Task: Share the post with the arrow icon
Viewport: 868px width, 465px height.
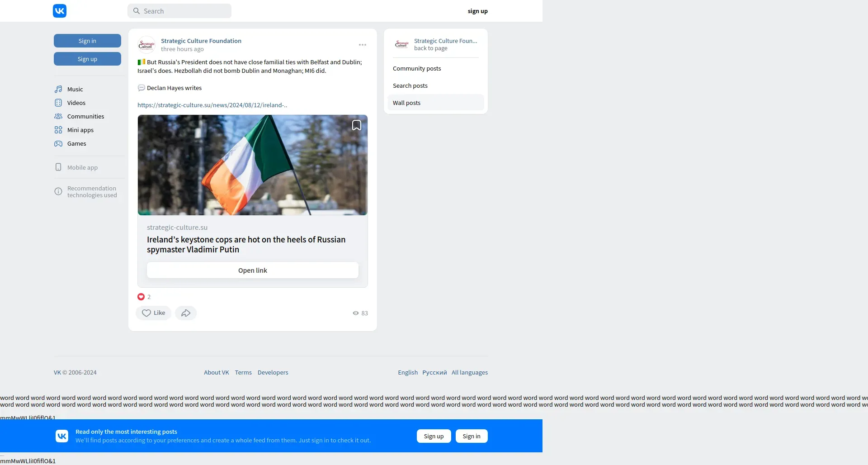Action: pos(186,313)
